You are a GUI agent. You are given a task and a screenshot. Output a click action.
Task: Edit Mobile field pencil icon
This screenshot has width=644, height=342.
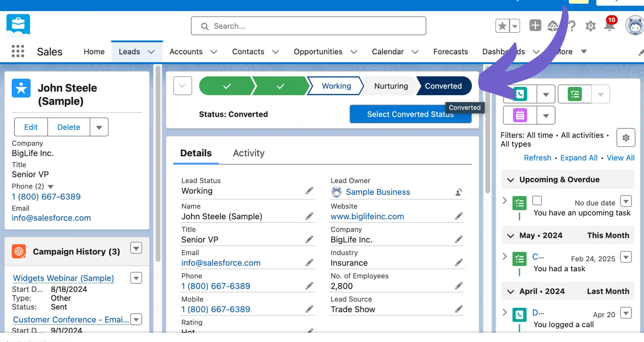309,309
